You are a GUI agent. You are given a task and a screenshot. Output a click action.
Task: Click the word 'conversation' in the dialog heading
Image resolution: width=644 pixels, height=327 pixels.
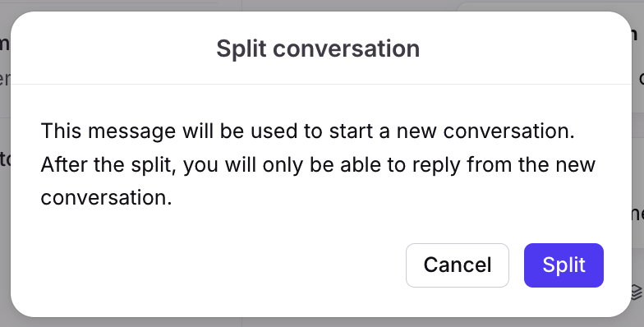pos(347,48)
